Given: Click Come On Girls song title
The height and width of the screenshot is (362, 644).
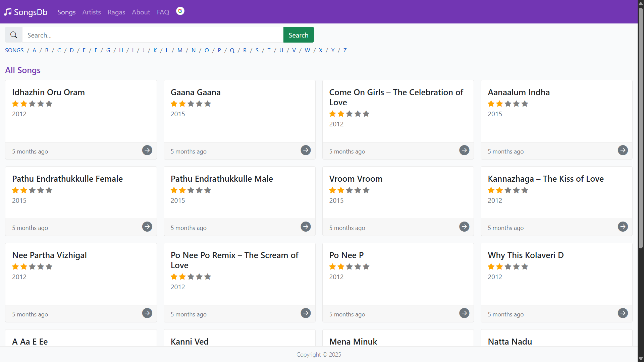Looking at the screenshot, I should 396,97.
